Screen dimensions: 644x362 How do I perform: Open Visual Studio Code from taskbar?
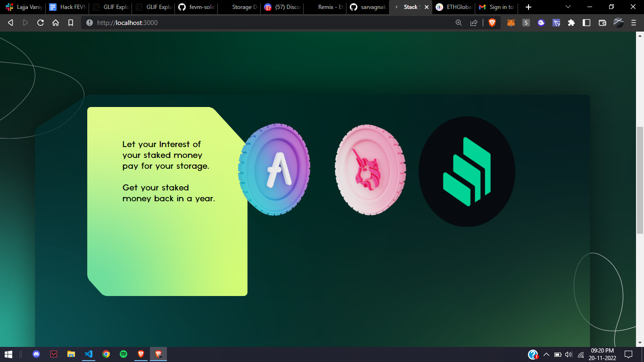pyautogui.click(x=89, y=354)
